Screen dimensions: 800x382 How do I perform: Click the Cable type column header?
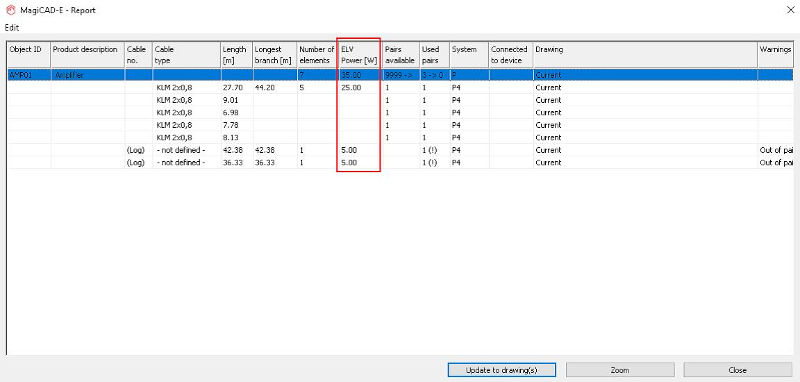coord(186,55)
